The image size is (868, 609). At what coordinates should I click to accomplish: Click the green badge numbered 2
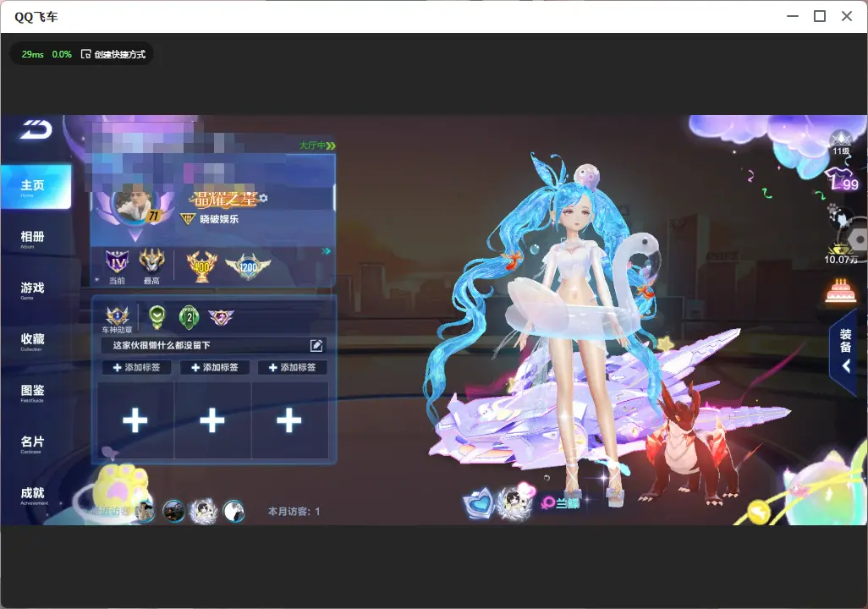(190, 317)
